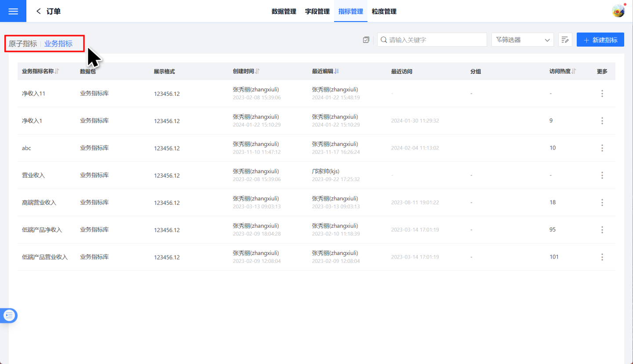Screen dimensions: 633x364
Task: Open the column edit settings icon
Action: (x=565, y=40)
